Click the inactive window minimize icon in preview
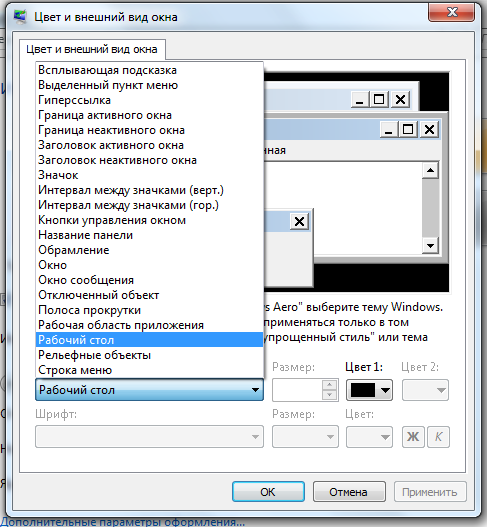The height and width of the screenshot is (527, 487). point(360,100)
